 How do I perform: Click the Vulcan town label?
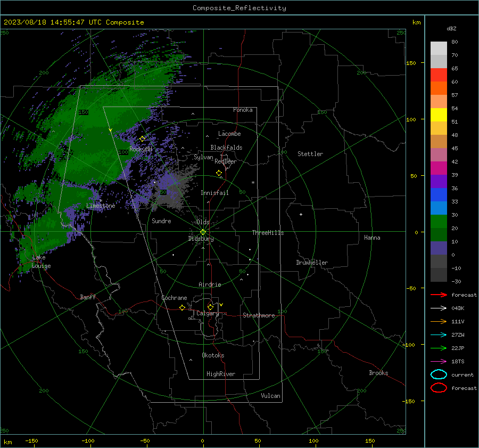pyautogui.click(x=271, y=396)
